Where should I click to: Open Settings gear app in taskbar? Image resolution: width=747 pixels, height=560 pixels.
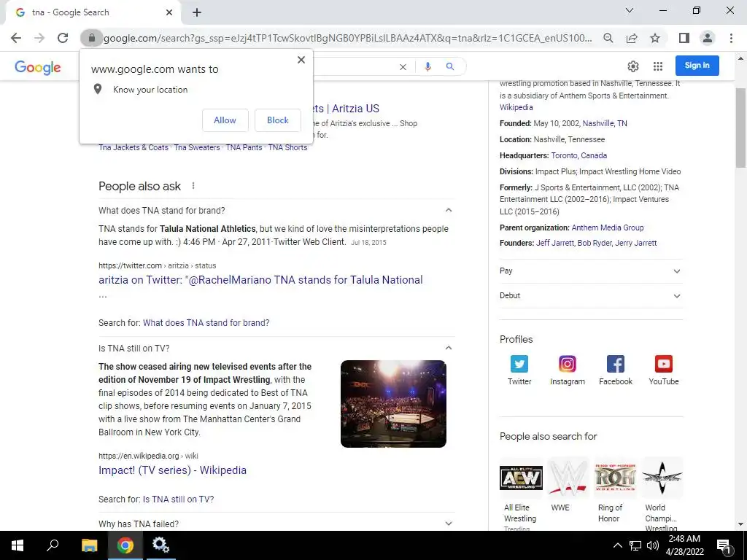click(160, 545)
